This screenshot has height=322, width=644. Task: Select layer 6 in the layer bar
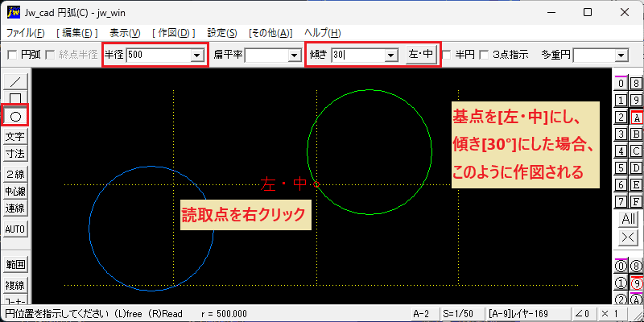621,184
